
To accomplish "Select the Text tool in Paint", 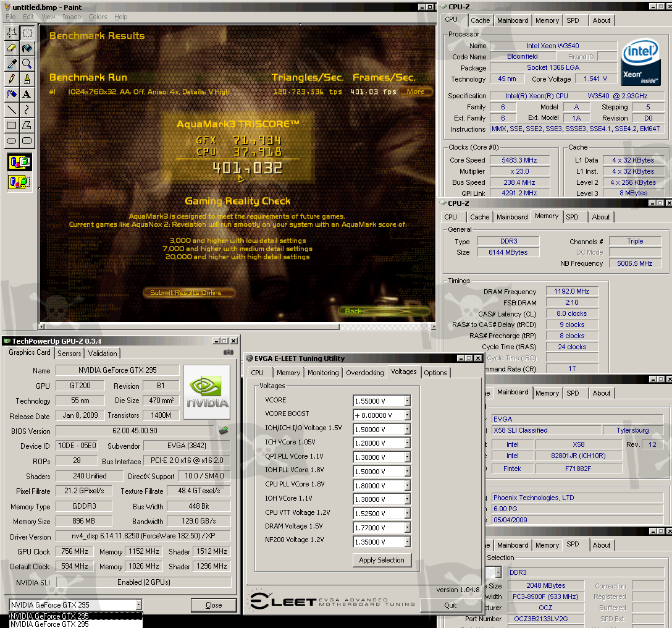I will 27,95.
